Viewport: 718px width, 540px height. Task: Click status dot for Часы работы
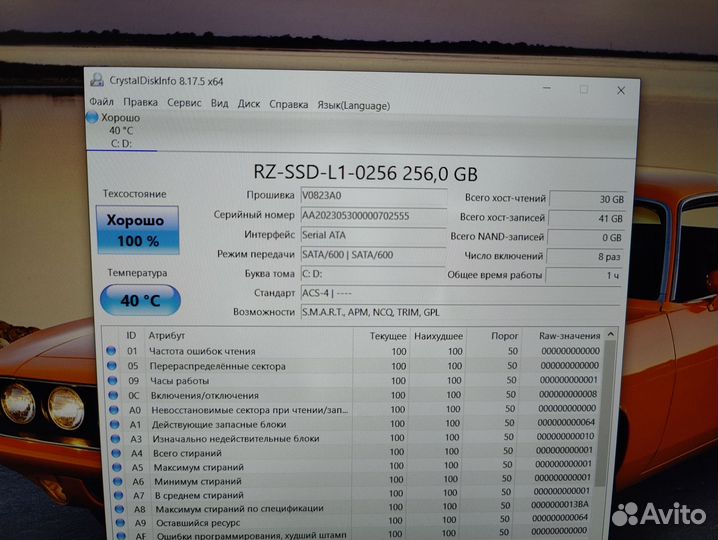tap(113, 380)
